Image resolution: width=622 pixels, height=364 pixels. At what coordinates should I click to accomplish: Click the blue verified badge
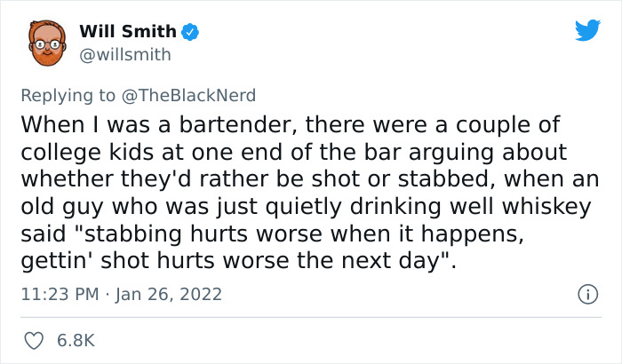pos(189,32)
